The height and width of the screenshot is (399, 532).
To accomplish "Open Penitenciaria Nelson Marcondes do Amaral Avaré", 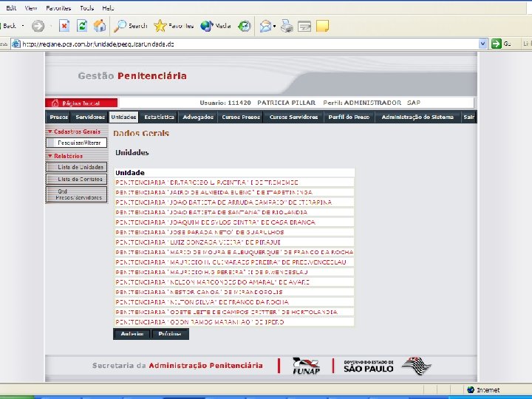I will click(x=212, y=282).
